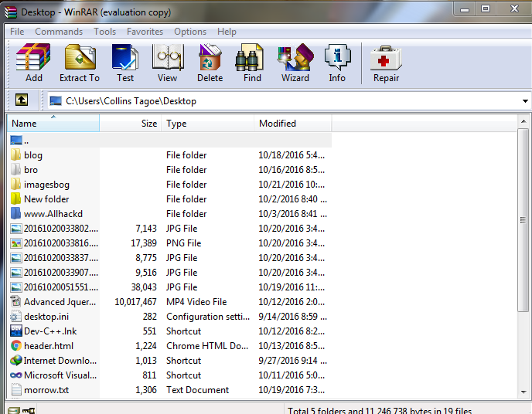
Task: Select the www.Allhackd folder icon
Action: [x=15, y=213]
